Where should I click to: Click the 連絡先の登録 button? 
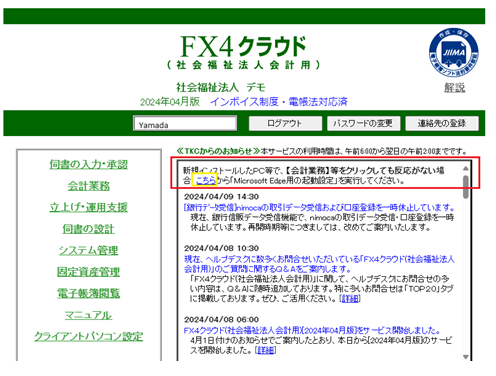pos(442,123)
